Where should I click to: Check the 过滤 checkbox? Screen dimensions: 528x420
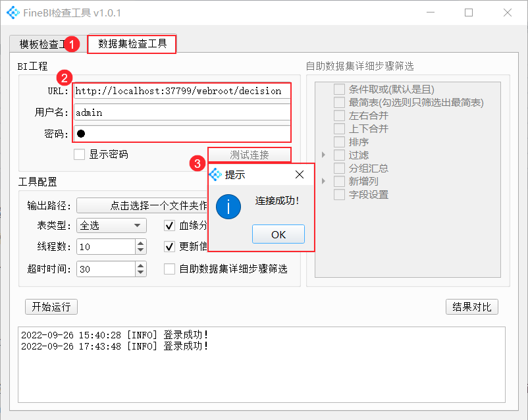tap(340, 155)
